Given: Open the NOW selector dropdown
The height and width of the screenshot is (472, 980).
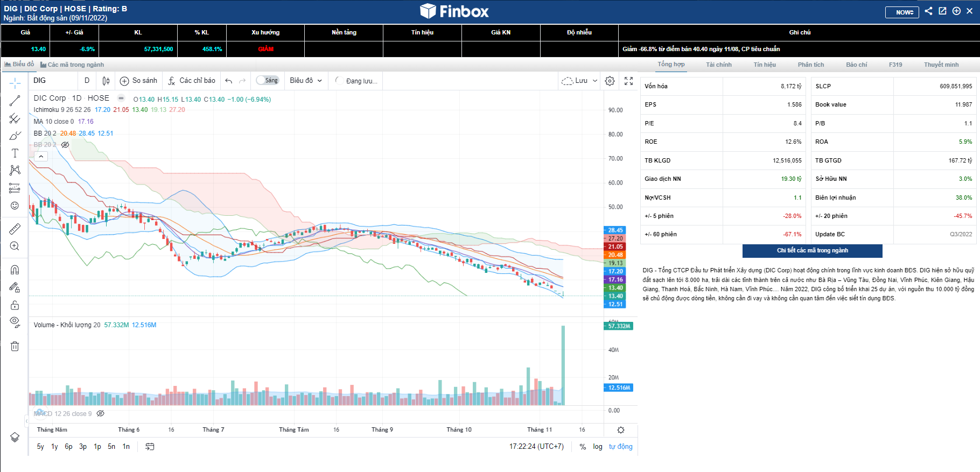Looking at the screenshot, I should (x=902, y=12).
